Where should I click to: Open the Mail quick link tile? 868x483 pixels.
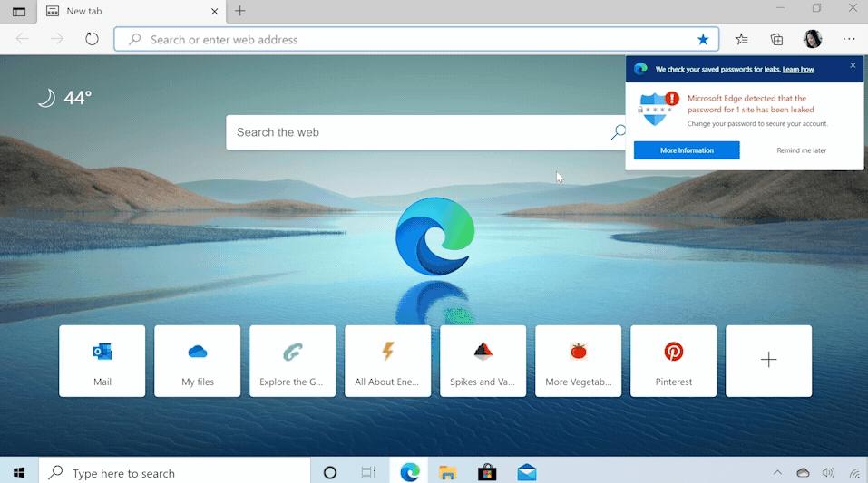coord(102,361)
